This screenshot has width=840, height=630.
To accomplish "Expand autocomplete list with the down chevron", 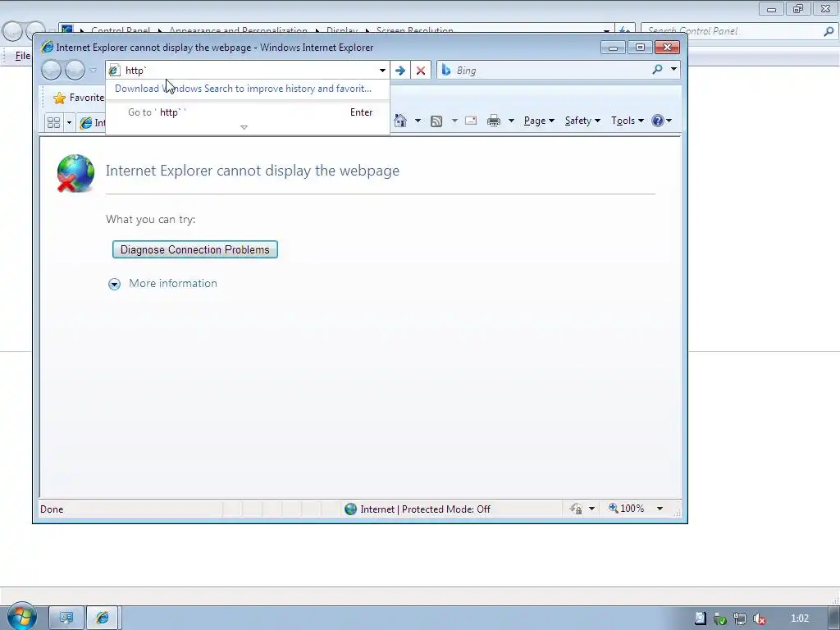I will [244, 127].
